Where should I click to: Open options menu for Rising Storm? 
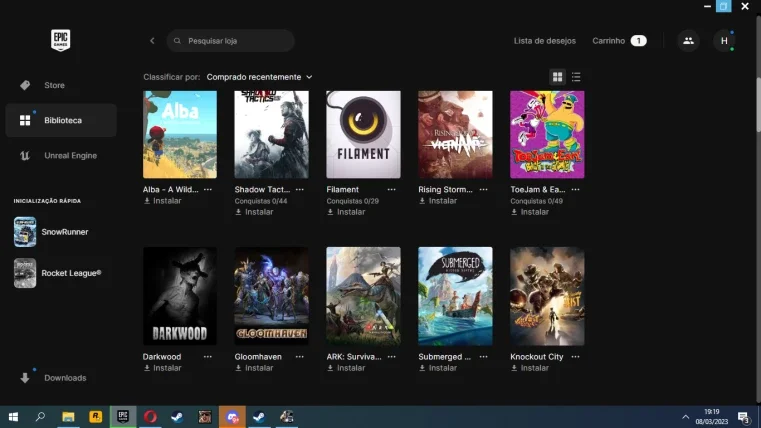tap(483, 189)
